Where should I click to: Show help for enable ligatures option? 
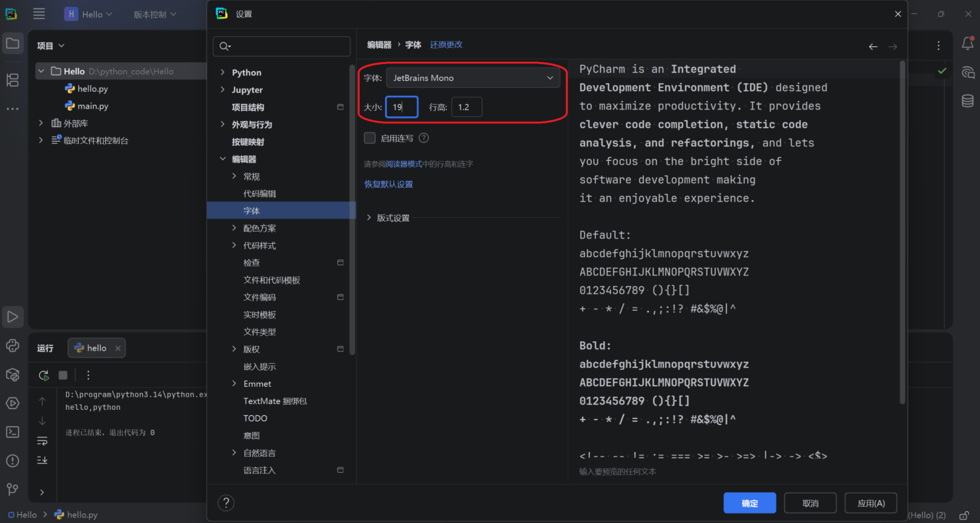click(424, 138)
